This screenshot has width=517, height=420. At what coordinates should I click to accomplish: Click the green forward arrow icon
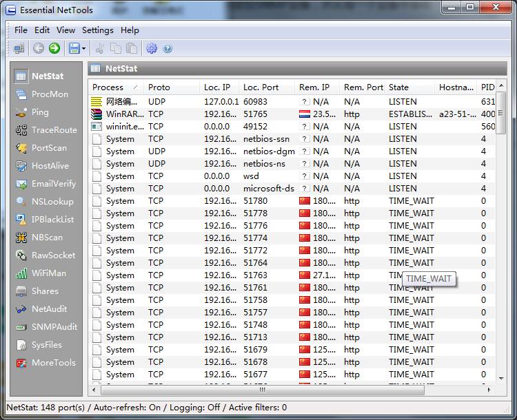pos(54,48)
